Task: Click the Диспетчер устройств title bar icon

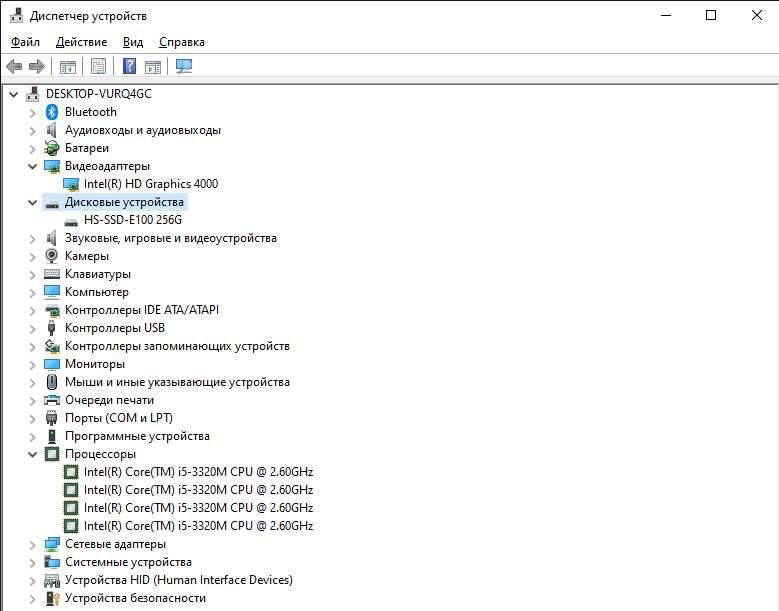Action: pyautogui.click(x=16, y=15)
